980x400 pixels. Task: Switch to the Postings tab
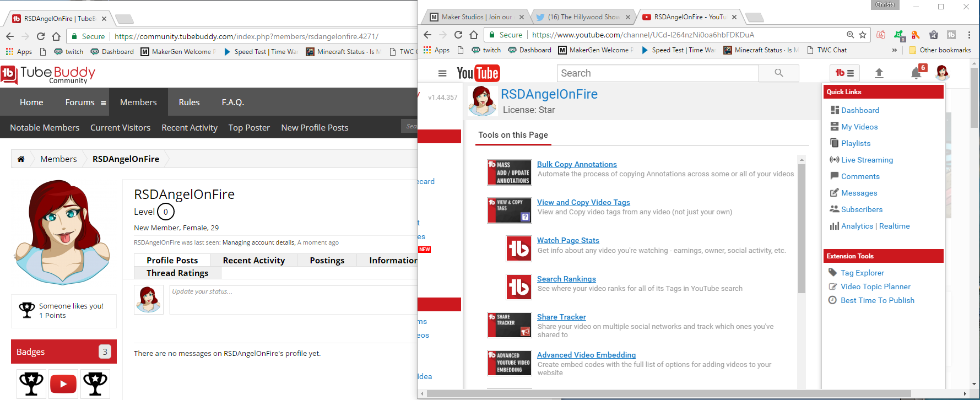coord(327,260)
